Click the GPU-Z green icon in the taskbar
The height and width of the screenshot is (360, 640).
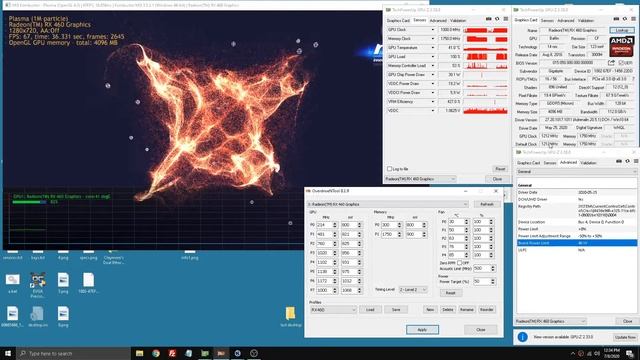click(205, 353)
